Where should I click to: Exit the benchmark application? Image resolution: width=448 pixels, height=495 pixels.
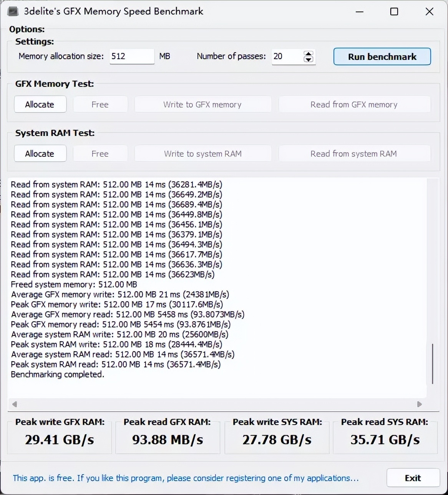tap(413, 478)
